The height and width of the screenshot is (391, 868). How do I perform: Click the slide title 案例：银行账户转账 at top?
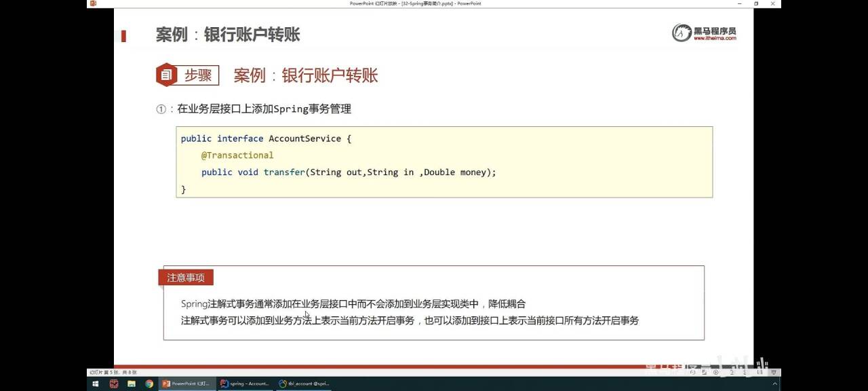coord(228,35)
